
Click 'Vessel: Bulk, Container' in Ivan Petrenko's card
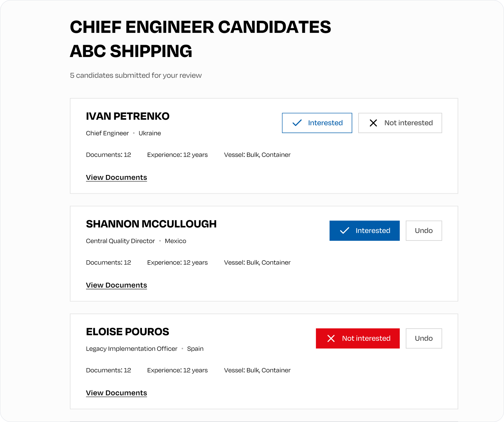pyautogui.click(x=257, y=155)
